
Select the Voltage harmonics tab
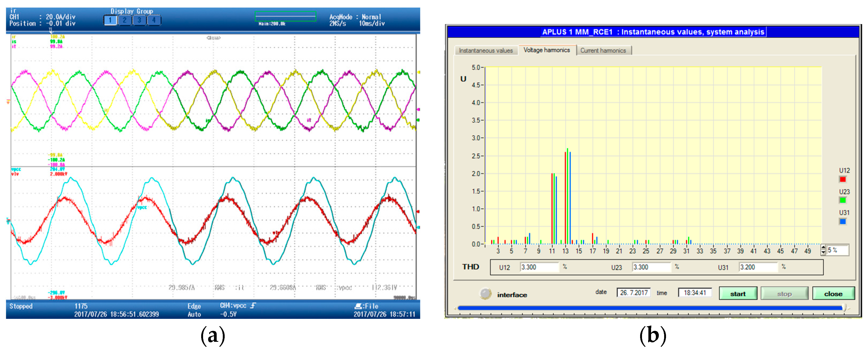click(546, 50)
